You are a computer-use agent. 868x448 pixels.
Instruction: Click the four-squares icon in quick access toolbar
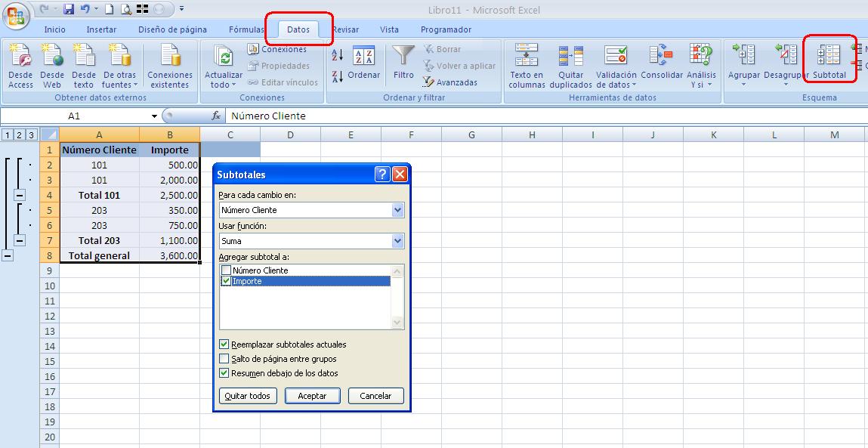pyautogui.click(x=142, y=9)
